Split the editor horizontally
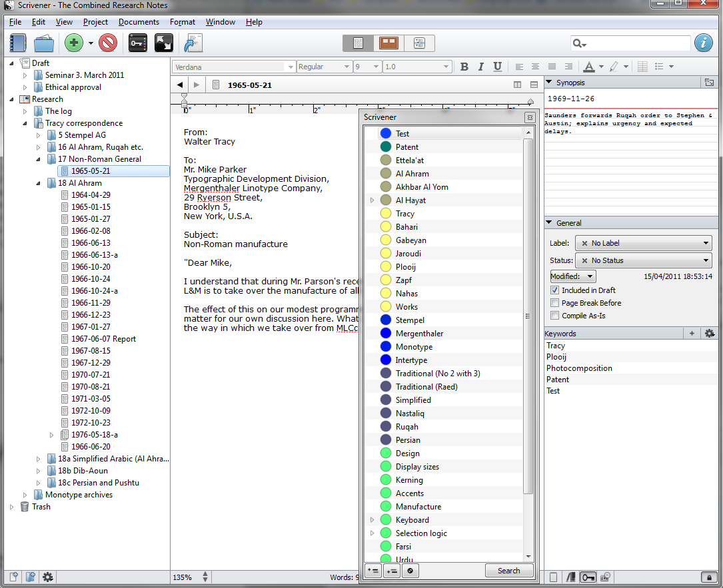This screenshot has height=588, width=723. pyautogui.click(x=534, y=85)
